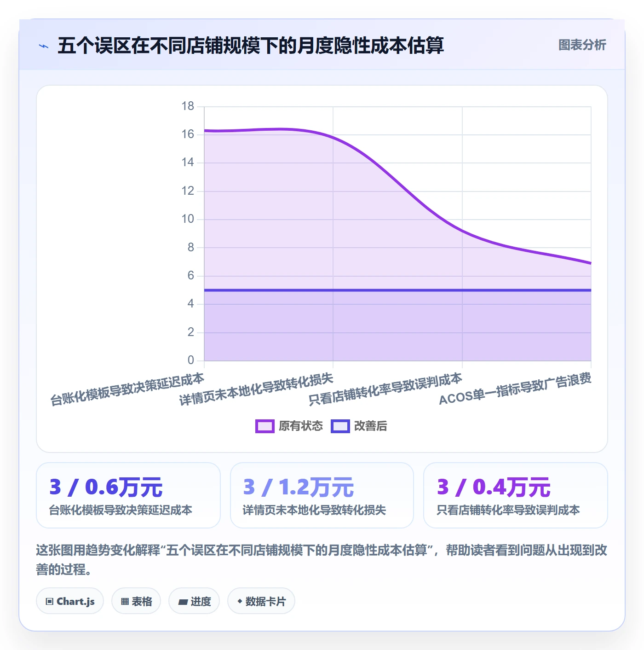Open the 3 / 1.2万元 data card
The height and width of the screenshot is (650, 644).
[x=322, y=495]
